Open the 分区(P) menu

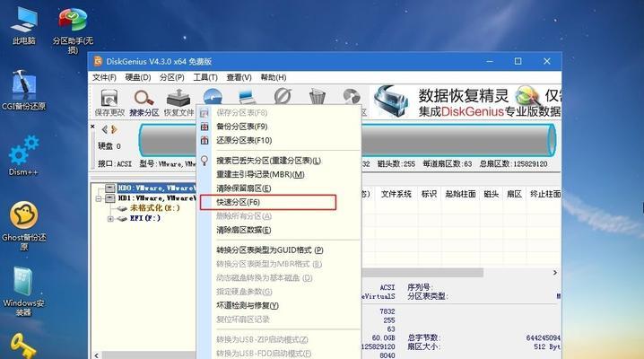click(171, 77)
